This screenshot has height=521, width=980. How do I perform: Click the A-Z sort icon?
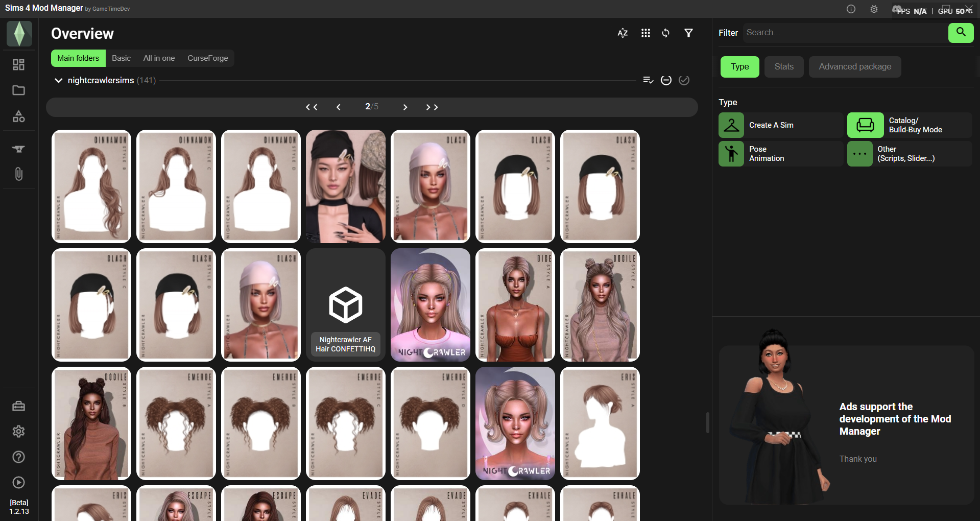point(623,33)
